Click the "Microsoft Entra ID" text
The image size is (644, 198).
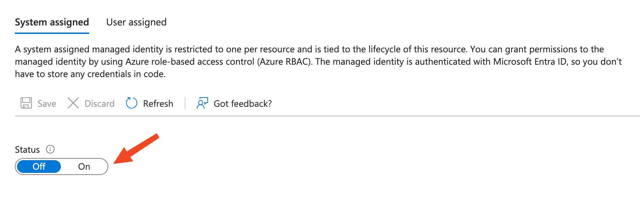(x=530, y=62)
